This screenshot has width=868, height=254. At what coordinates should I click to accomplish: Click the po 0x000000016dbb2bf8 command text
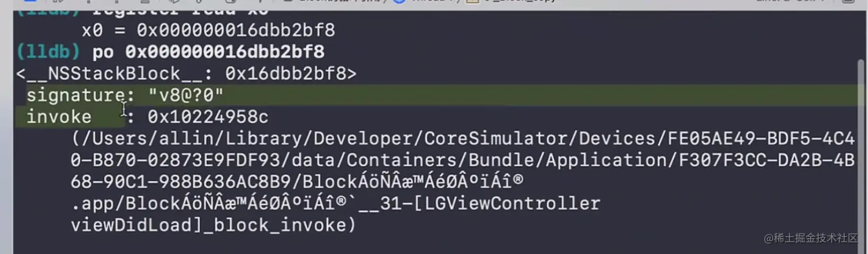click(x=208, y=52)
